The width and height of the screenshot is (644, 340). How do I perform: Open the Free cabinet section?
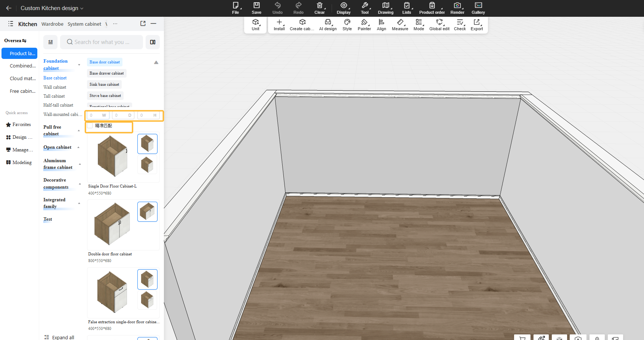(23, 91)
